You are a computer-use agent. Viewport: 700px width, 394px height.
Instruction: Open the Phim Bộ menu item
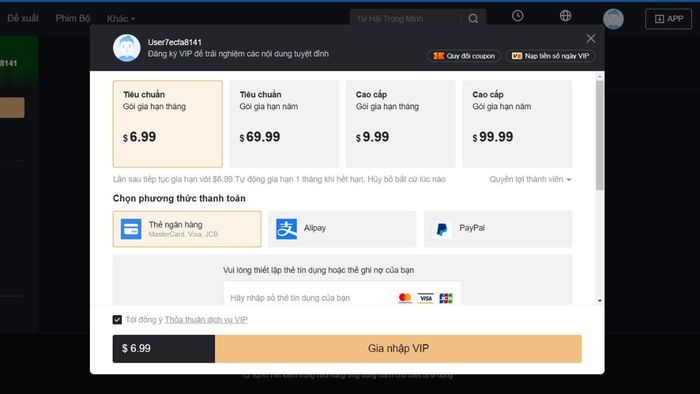click(73, 18)
